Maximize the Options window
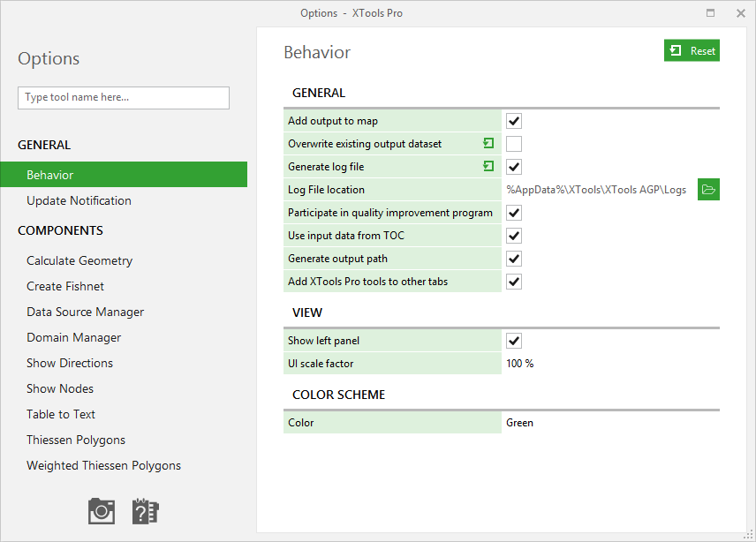The image size is (756, 542). (x=710, y=13)
